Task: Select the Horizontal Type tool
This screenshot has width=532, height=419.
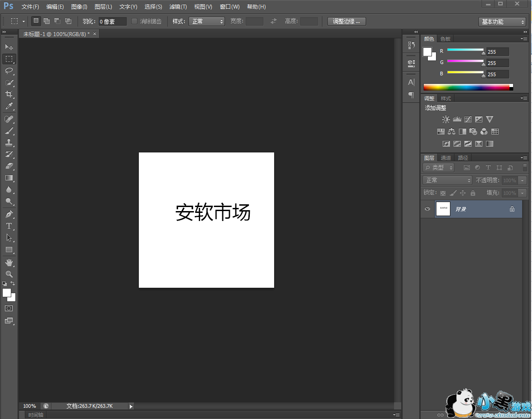Action: [9, 226]
